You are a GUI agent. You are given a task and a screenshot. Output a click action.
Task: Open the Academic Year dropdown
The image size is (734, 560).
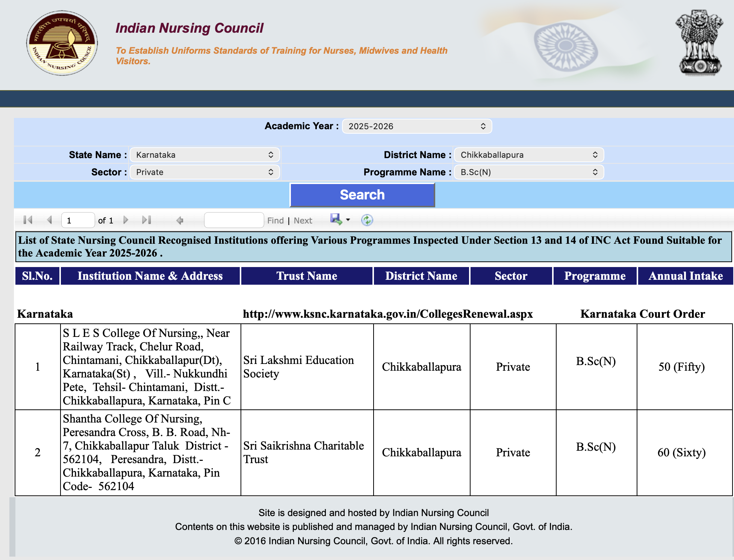[417, 126]
